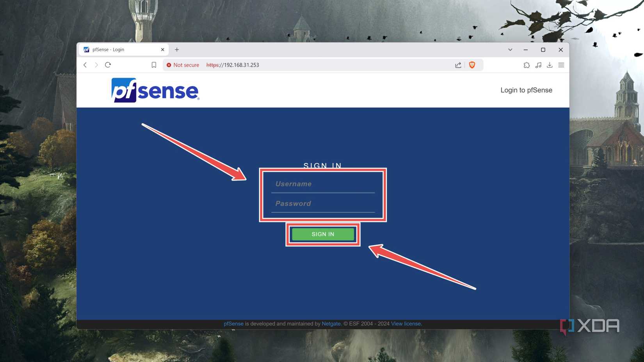Close the browser window

560,50
